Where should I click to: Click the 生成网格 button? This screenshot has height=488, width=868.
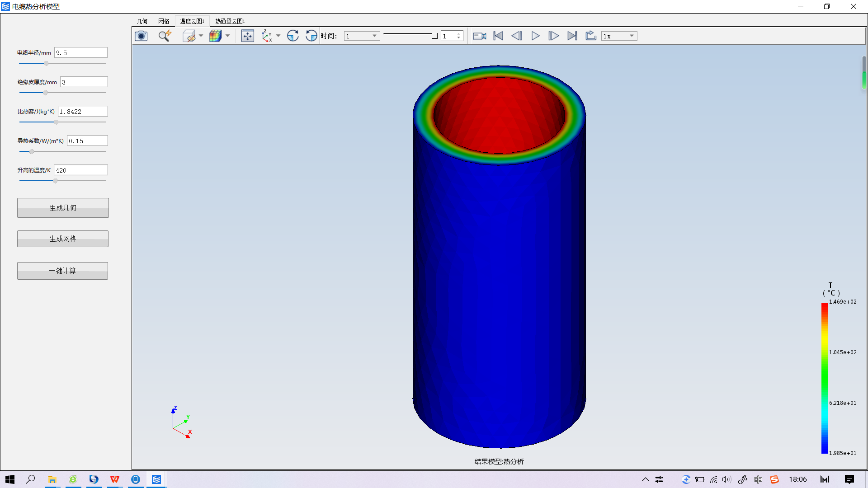(63, 239)
